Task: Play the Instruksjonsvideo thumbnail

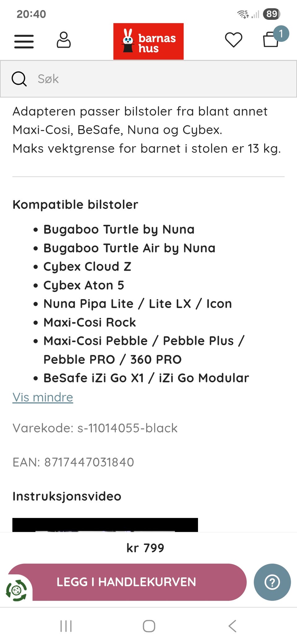Action: [105, 525]
